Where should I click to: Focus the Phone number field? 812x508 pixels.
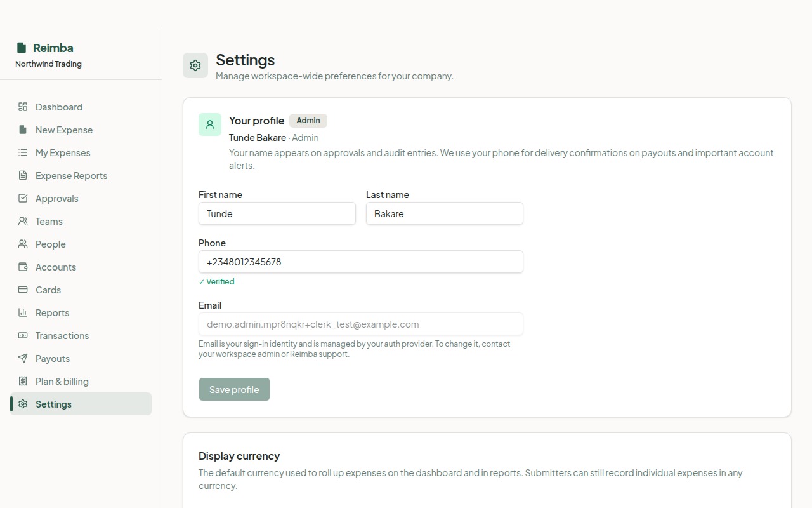click(x=361, y=262)
